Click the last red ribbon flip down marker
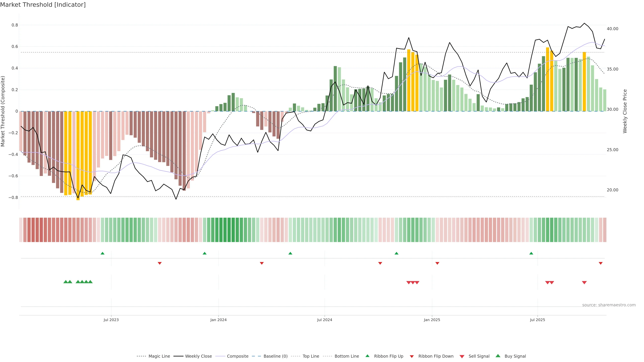The image size is (644, 362). click(x=601, y=263)
